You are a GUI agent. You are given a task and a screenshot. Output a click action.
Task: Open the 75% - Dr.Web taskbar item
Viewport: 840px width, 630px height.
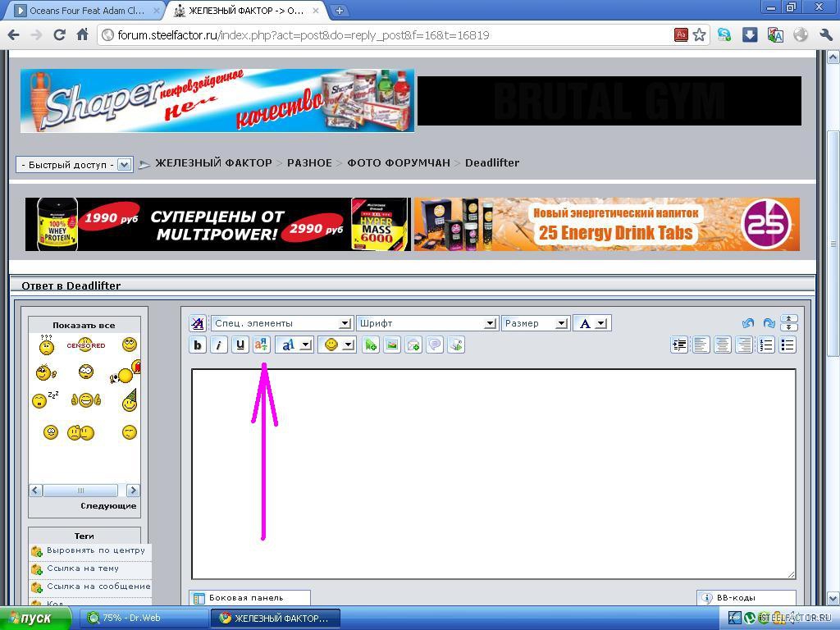click(x=144, y=619)
